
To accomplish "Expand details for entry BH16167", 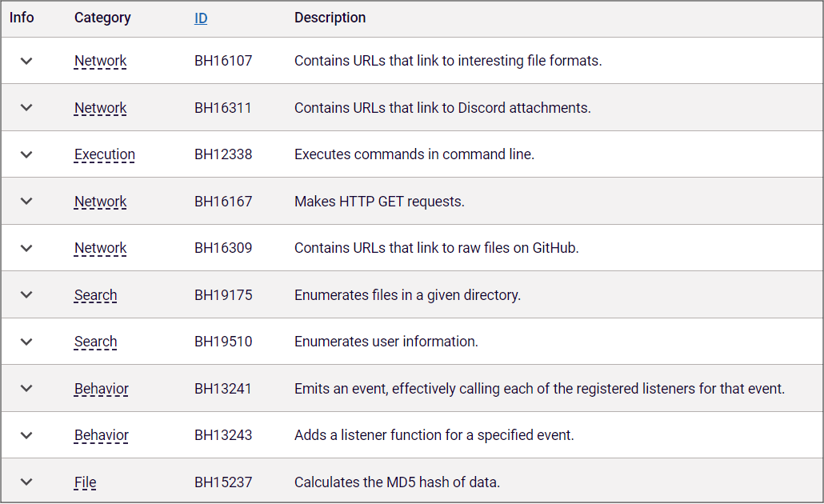I will [26, 201].
